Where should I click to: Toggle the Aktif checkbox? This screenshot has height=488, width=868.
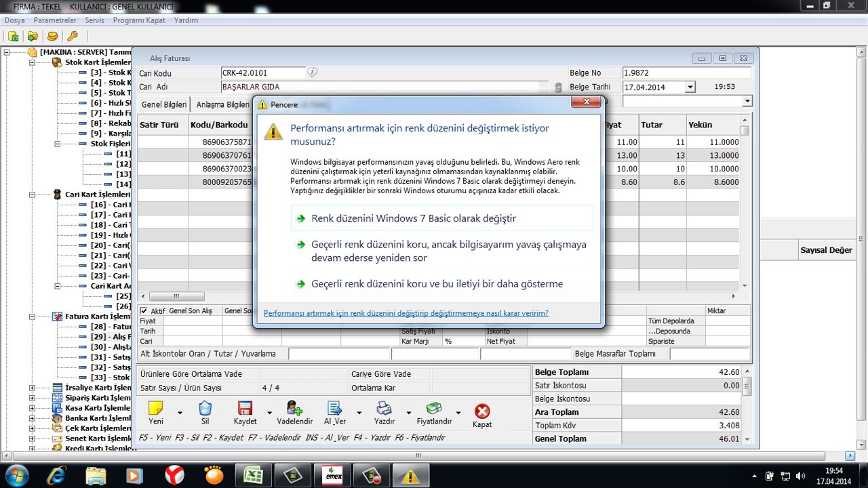144,310
